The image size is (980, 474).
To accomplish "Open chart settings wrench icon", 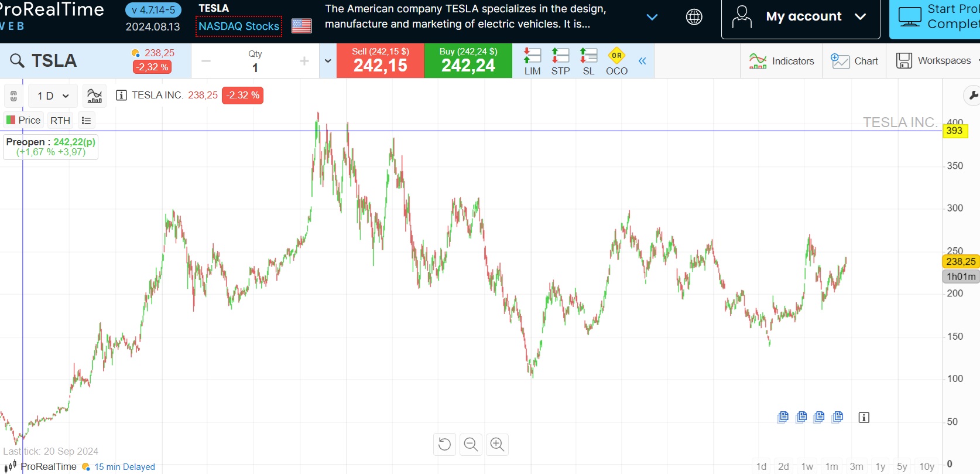I will (973, 95).
